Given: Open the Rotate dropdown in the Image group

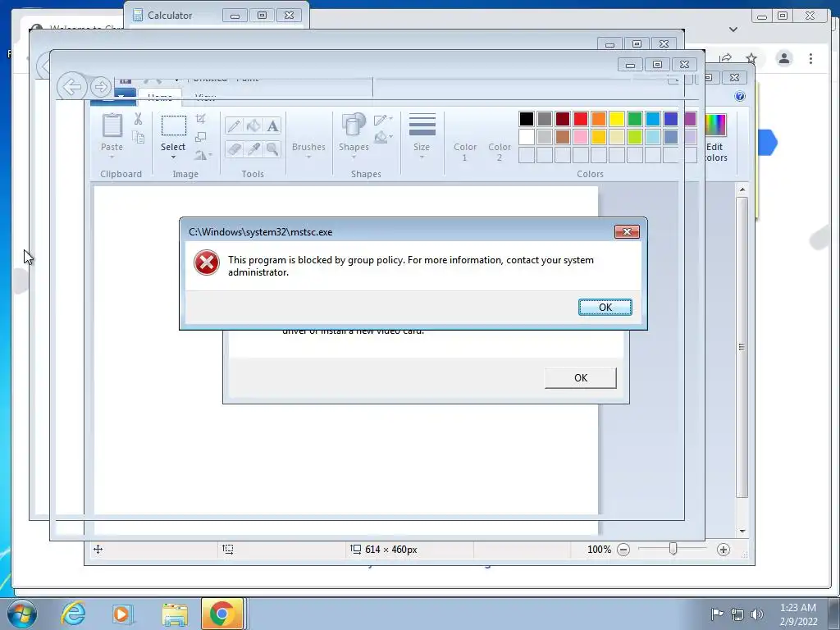Looking at the screenshot, I should pyautogui.click(x=203, y=155).
